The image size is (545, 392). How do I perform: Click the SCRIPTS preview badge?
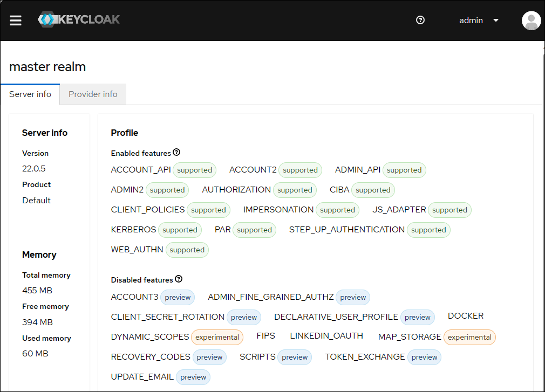[295, 357]
